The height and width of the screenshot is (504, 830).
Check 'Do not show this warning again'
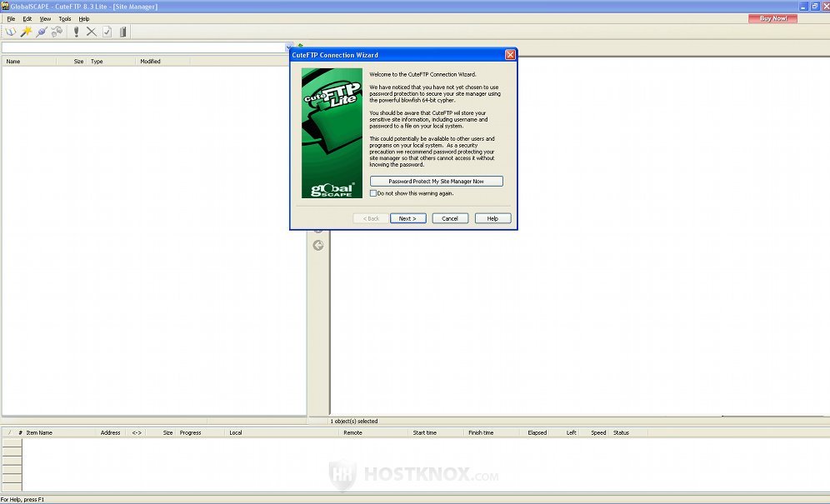coord(373,193)
